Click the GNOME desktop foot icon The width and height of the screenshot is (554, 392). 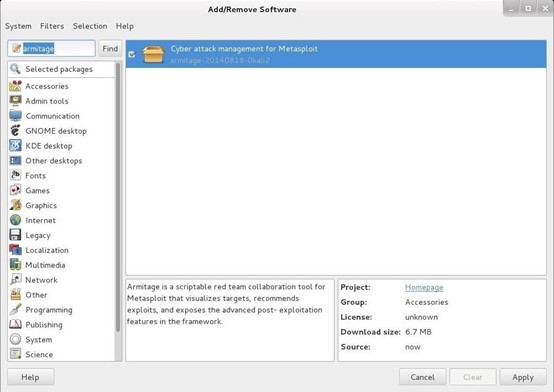[x=15, y=131]
